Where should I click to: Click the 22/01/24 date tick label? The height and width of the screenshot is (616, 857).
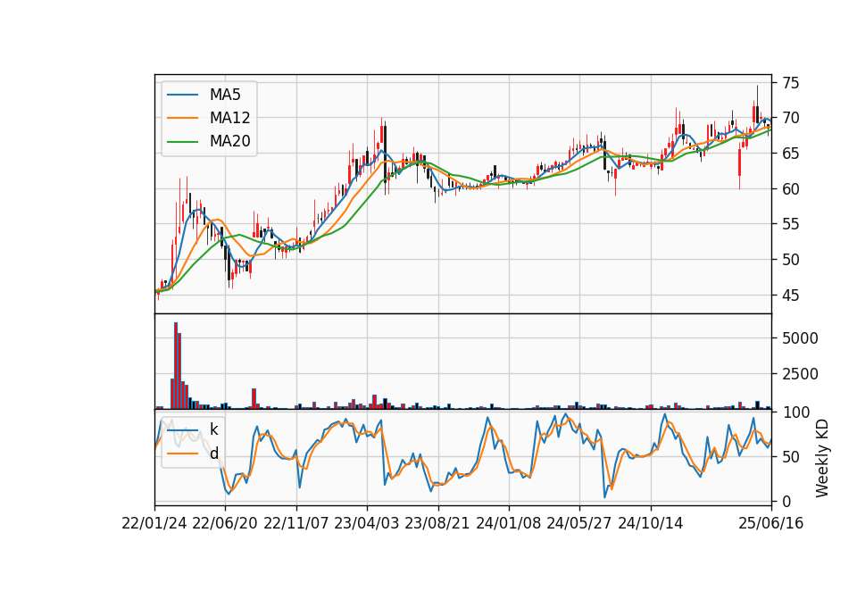[154, 524]
